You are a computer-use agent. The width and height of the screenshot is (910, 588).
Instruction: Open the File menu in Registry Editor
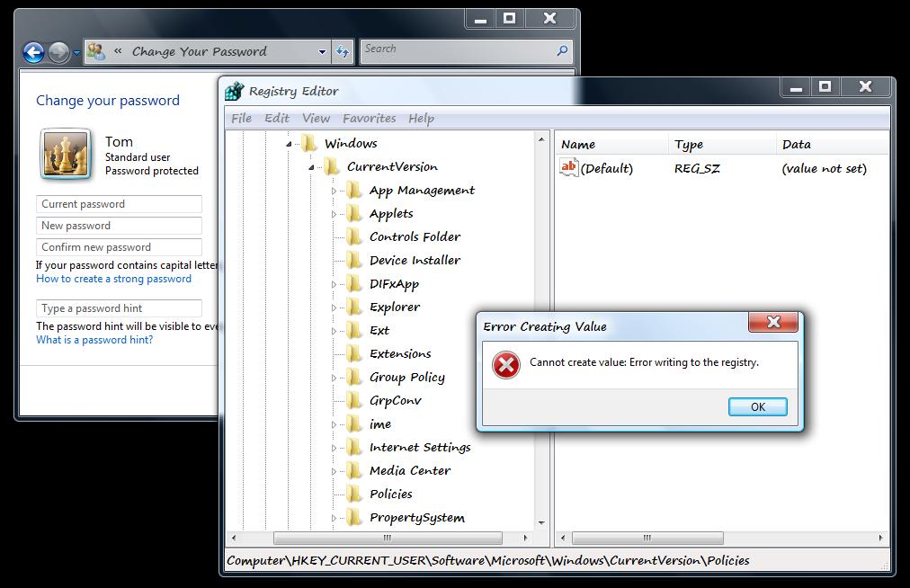coord(241,119)
